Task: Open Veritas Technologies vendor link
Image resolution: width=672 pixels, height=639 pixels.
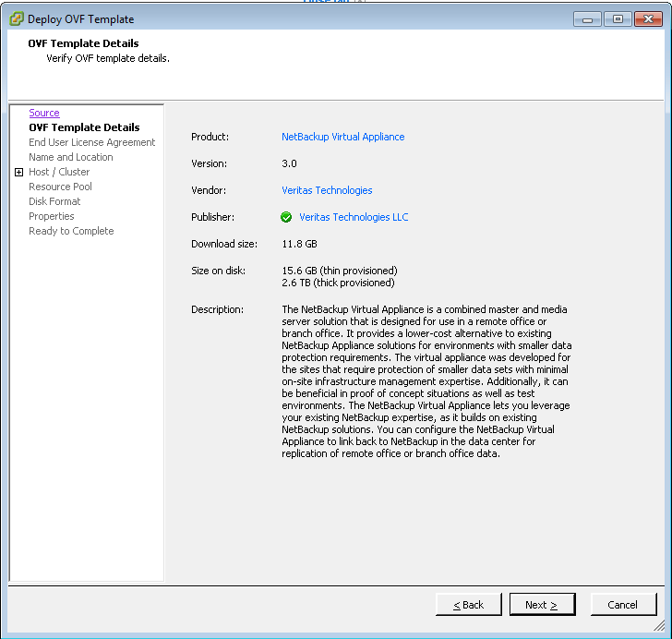Action: [x=327, y=190]
